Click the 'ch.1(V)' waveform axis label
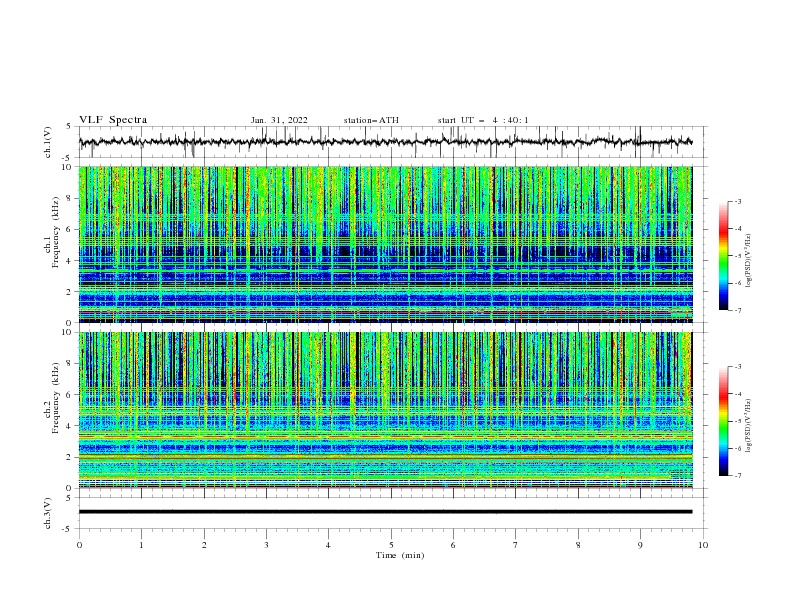The width and height of the screenshot is (792, 612). point(48,142)
